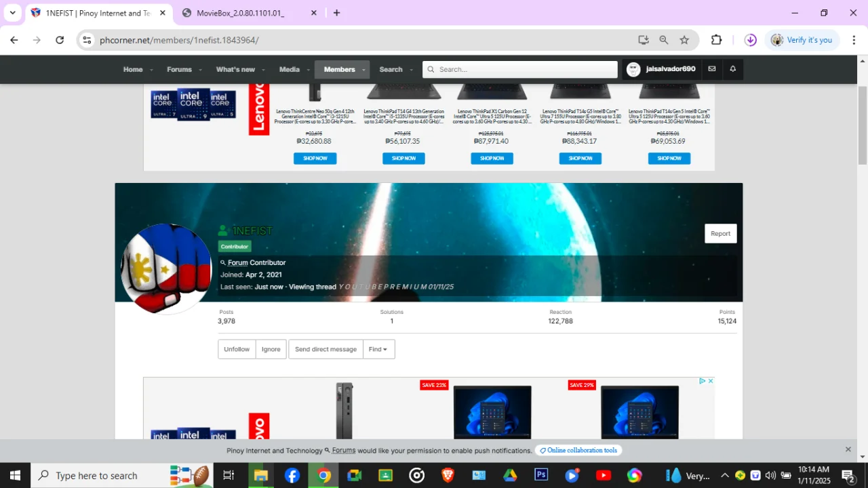
Task: Open the Home nav menu
Action: 133,69
